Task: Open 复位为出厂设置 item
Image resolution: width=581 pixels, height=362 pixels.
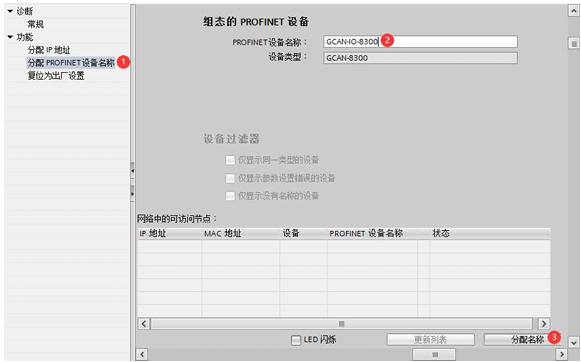Action: point(56,76)
